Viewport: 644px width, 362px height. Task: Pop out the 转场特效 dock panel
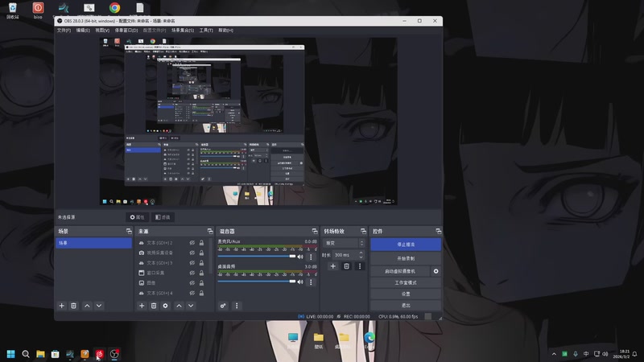tap(363, 232)
